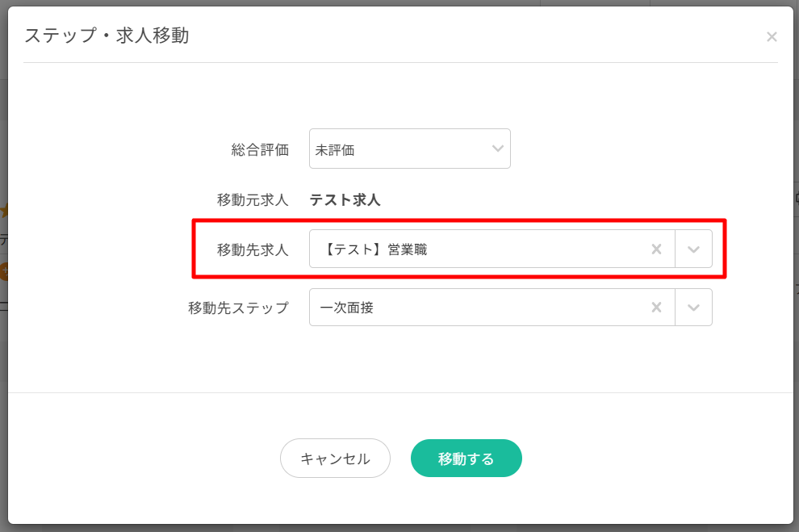Click the chevron in the 総合評価 select

498,149
